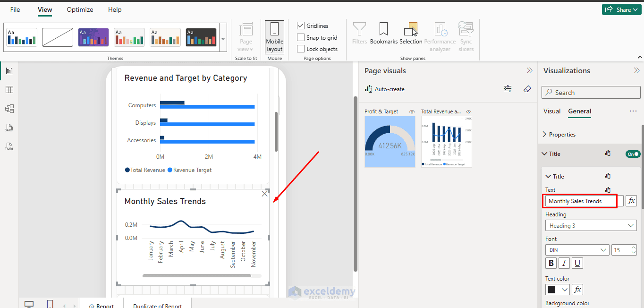Remove the Monthly Sales Trends visual with X
644x308 pixels.
click(x=264, y=194)
